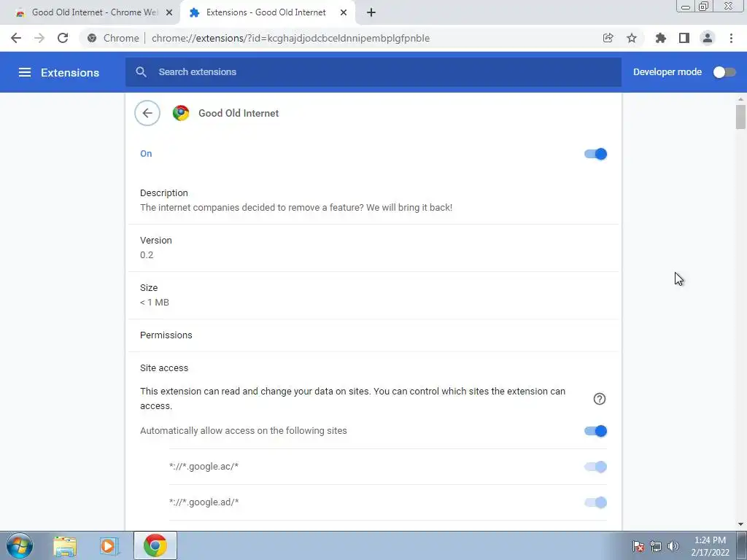
Task: Share this page icon in address bar
Action: (608, 38)
